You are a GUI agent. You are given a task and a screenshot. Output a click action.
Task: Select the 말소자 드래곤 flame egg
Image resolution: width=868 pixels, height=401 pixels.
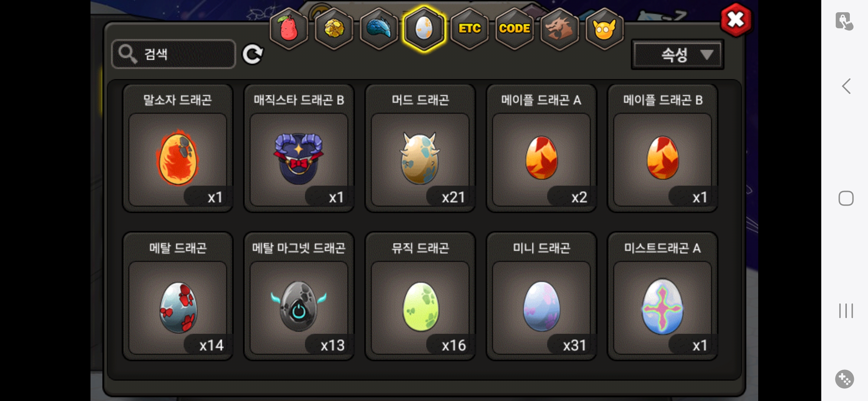click(x=178, y=149)
